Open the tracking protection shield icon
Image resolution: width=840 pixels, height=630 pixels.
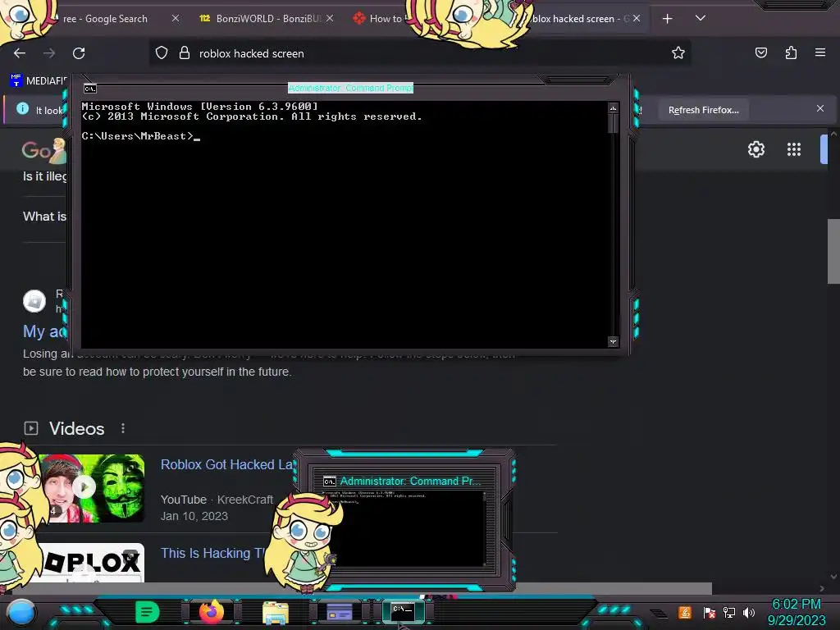[x=162, y=53]
